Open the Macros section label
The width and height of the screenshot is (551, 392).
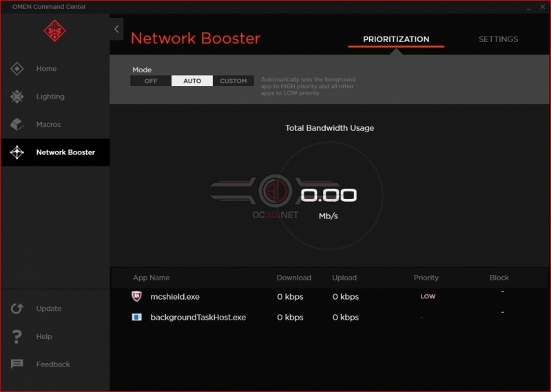tap(48, 124)
